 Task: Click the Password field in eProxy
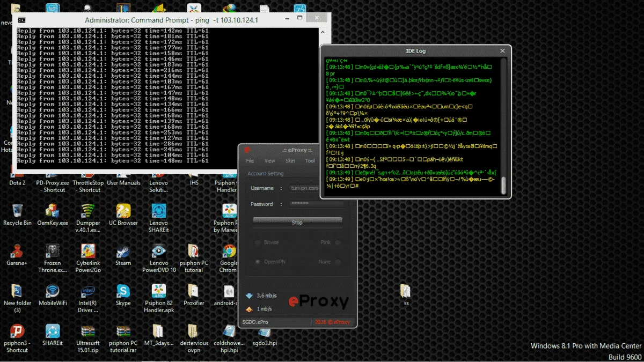(x=316, y=204)
